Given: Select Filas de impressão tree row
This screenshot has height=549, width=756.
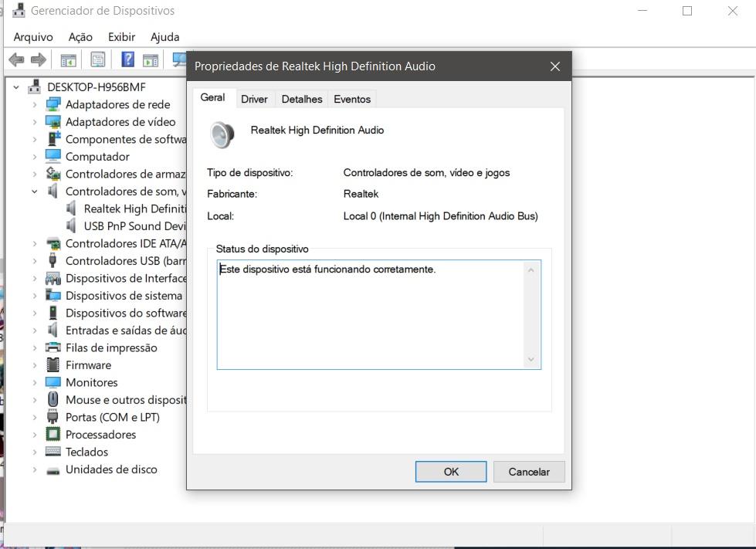Looking at the screenshot, I should click(x=111, y=347).
